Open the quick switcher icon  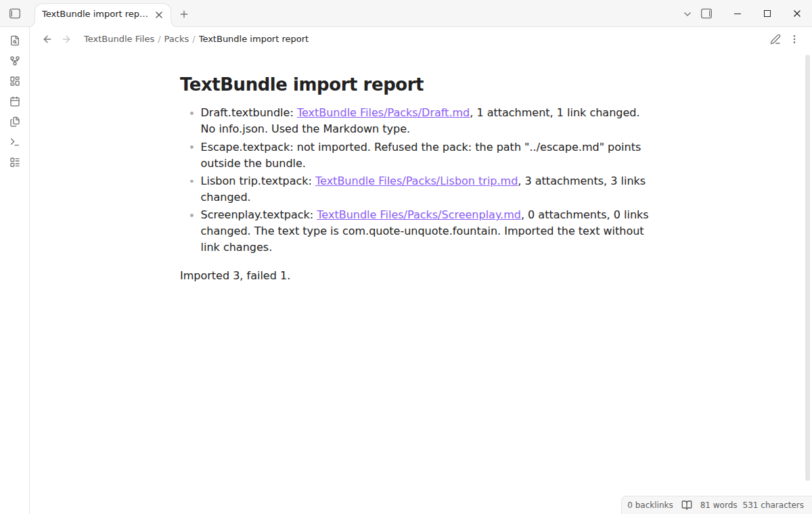15,41
